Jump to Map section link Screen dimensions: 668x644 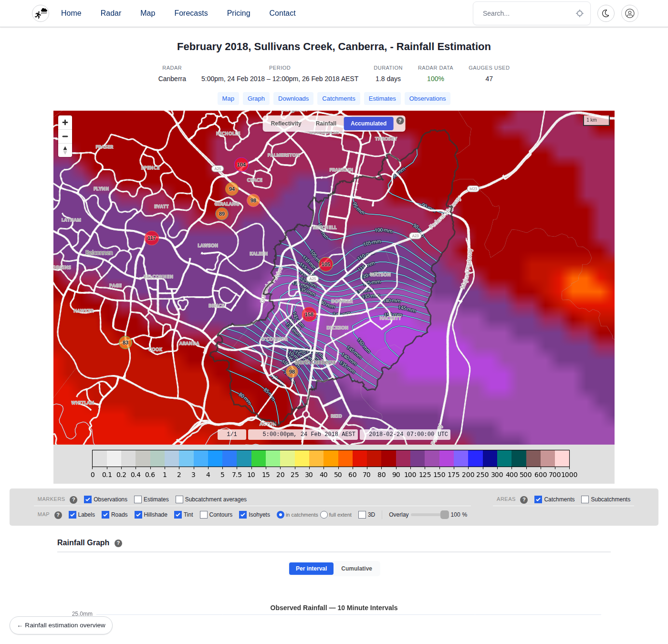(228, 99)
